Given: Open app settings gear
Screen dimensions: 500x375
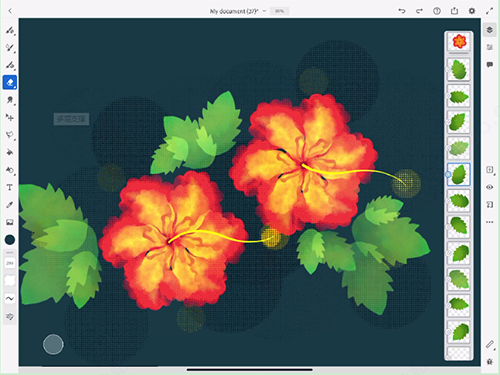Looking at the screenshot, I should (x=472, y=11).
